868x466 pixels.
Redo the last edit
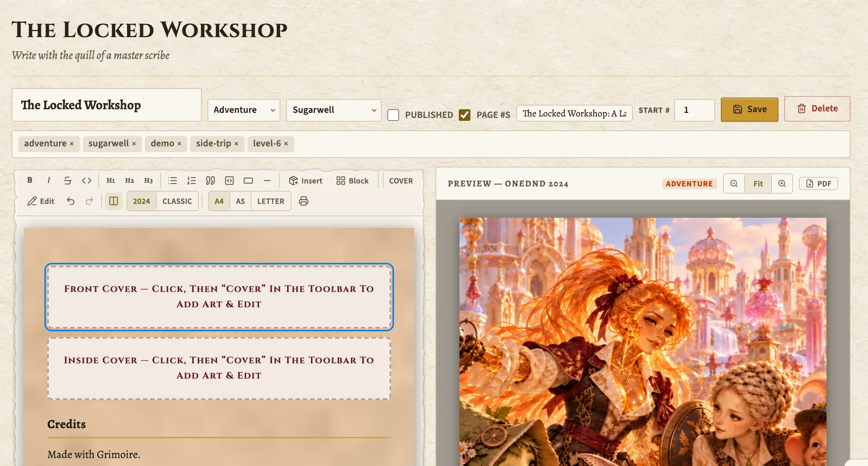click(x=90, y=201)
